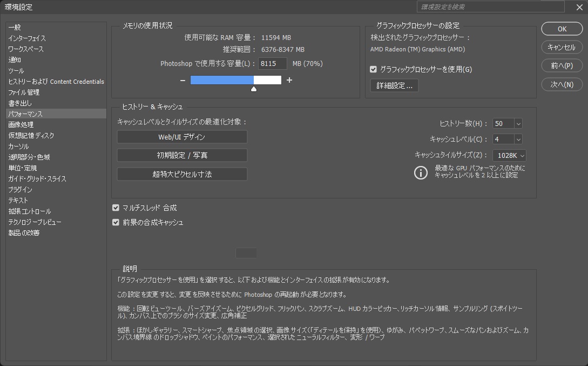The image size is (588, 366).
Task: Select 仮想記憶ディスク category
Action: tap(56, 136)
